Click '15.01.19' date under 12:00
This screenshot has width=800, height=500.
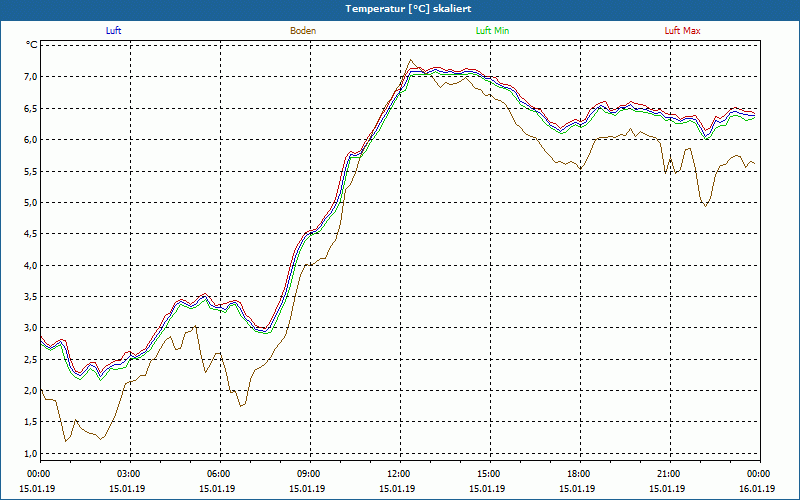click(x=397, y=488)
